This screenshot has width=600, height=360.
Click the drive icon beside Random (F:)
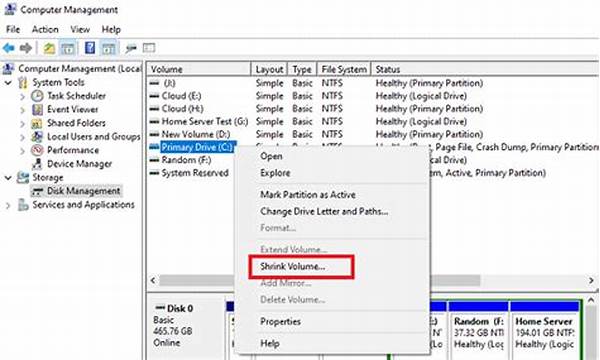click(154, 160)
